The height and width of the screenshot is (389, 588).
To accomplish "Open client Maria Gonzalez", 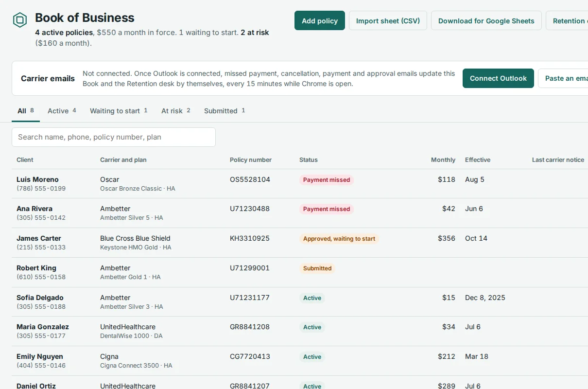I will tap(43, 327).
